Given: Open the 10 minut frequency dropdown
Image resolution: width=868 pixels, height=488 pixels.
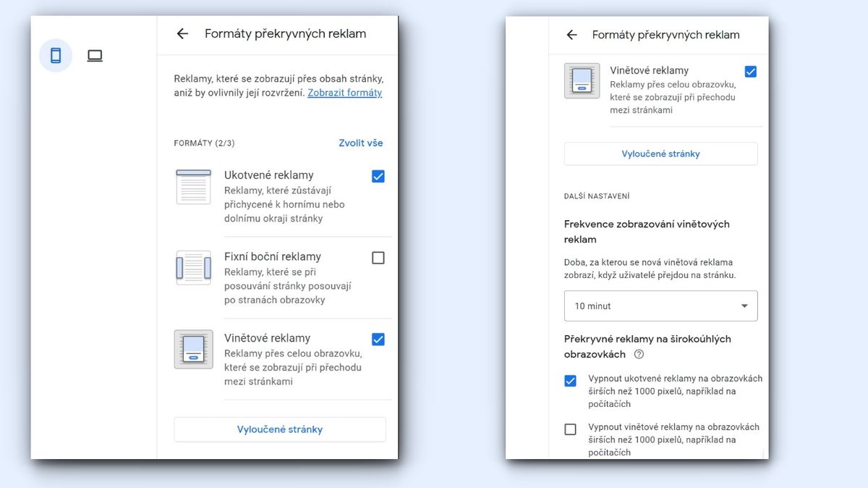Looking at the screenshot, I should pos(660,306).
